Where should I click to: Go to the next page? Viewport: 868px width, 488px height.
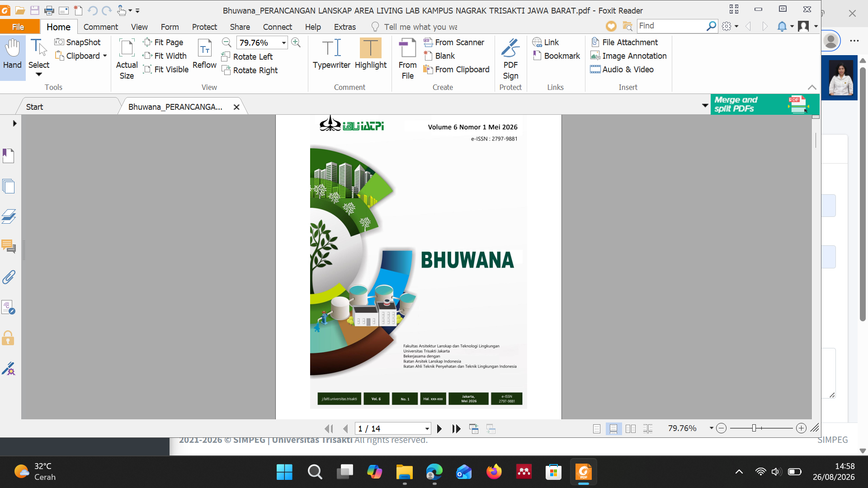[439, 428]
